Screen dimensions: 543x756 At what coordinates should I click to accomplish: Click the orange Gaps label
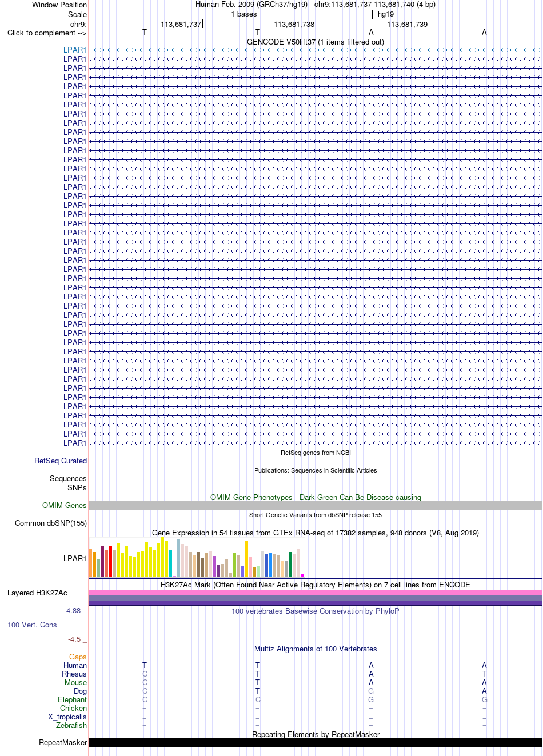78,657
